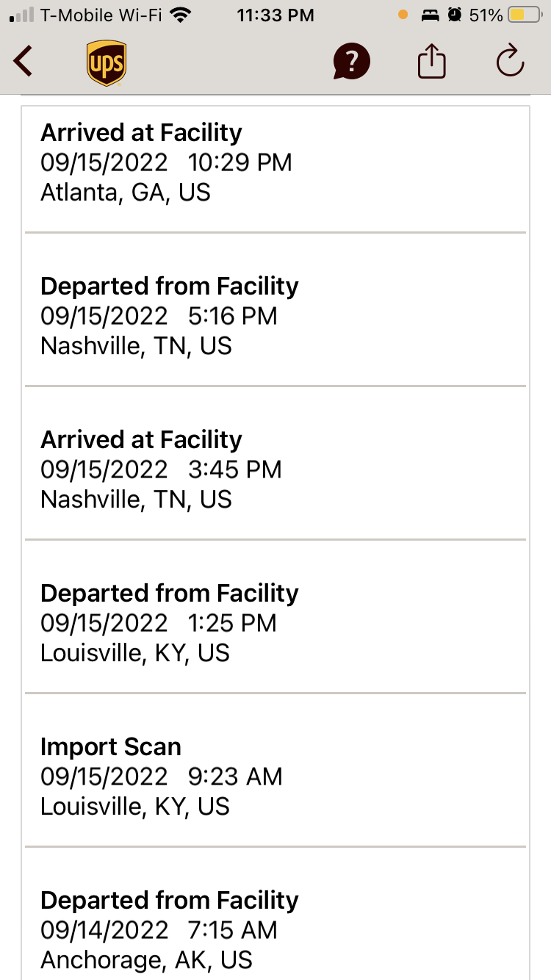Viewport: 551px width, 980px height.
Task: Tap the 11:33 PM clock
Action: pos(275,15)
